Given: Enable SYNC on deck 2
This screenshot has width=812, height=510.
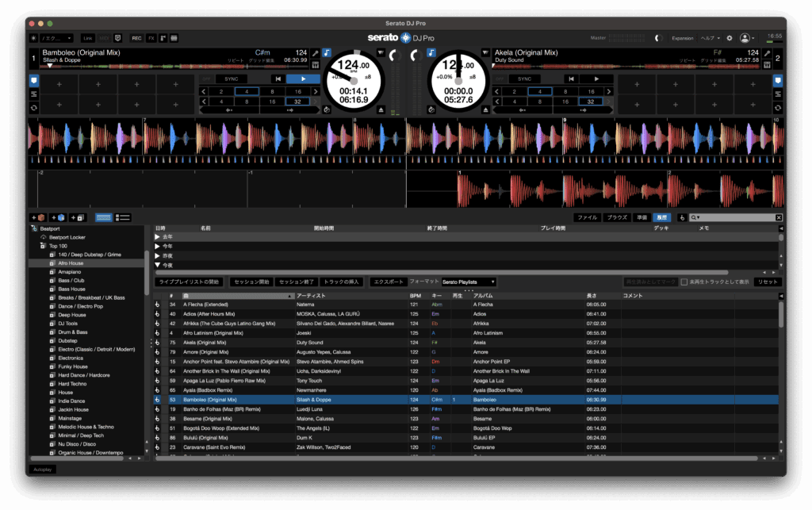Looking at the screenshot, I should point(525,79).
